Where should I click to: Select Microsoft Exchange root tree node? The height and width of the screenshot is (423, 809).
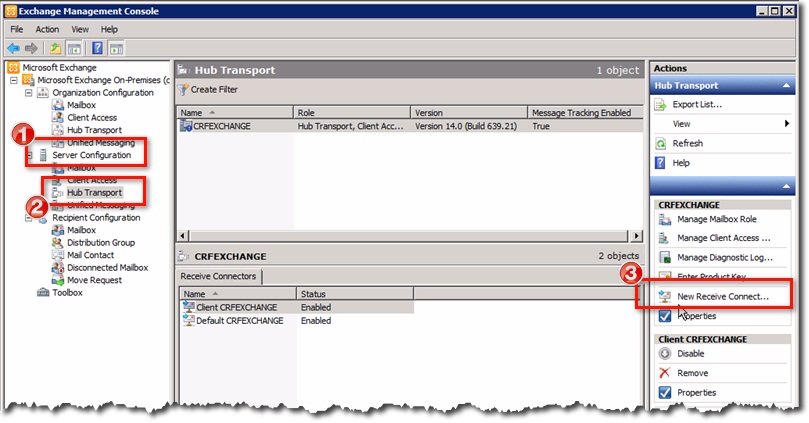pyautogui.click(x=59, y=68)
